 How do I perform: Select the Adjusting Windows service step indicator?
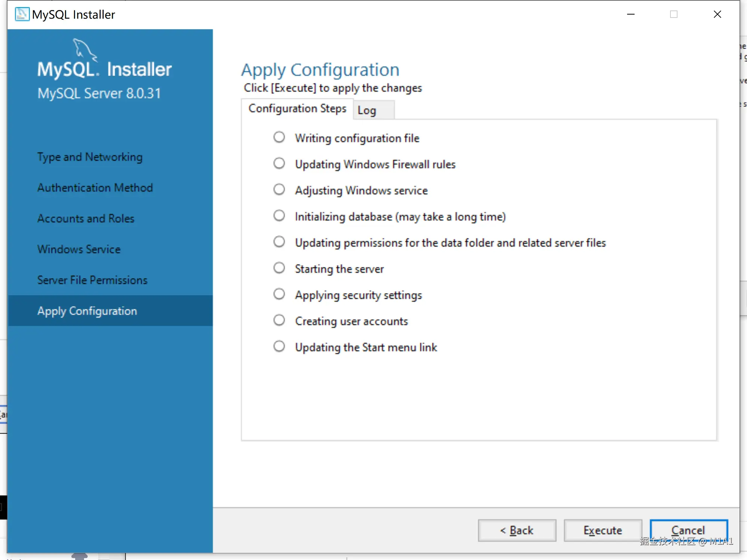pyautogui.click(x=279, y=190)
